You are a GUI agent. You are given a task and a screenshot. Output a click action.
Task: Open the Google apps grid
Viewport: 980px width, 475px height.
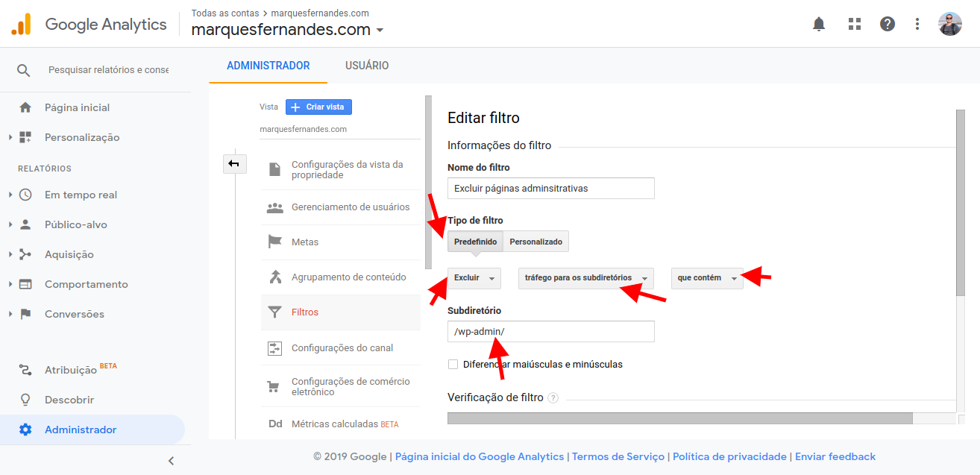tap(855, 24)
